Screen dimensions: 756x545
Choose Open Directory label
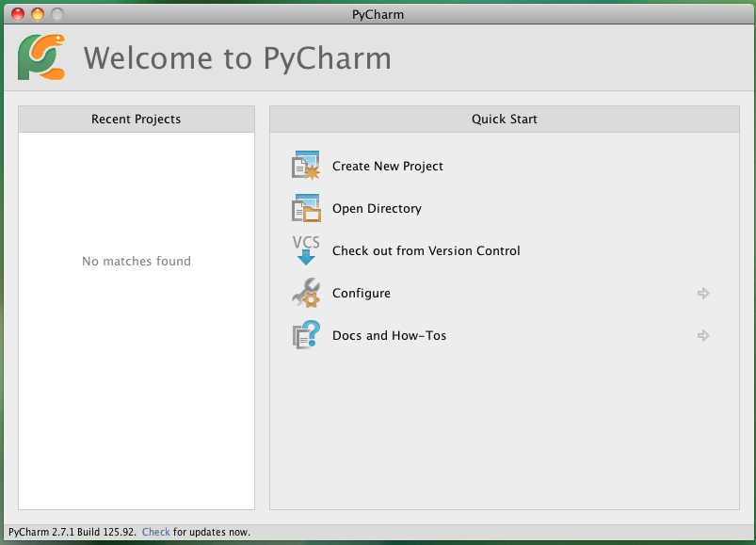(377, 209)
